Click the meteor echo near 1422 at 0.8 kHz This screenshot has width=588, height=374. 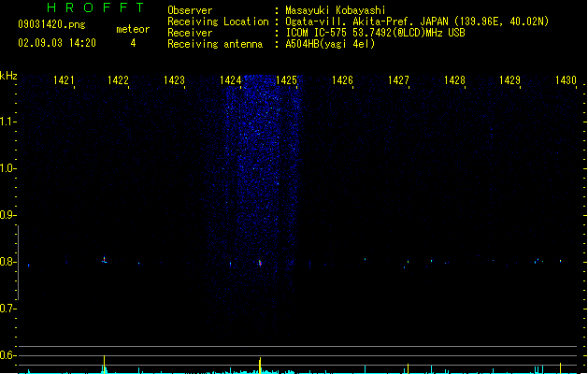105,260
